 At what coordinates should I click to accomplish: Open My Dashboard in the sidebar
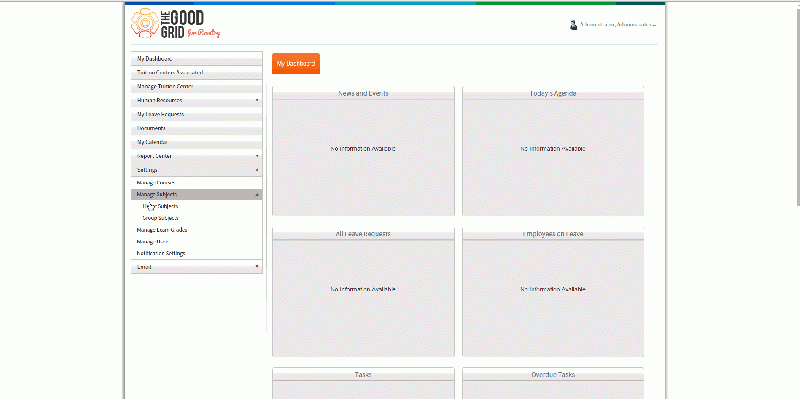point(196,59)
